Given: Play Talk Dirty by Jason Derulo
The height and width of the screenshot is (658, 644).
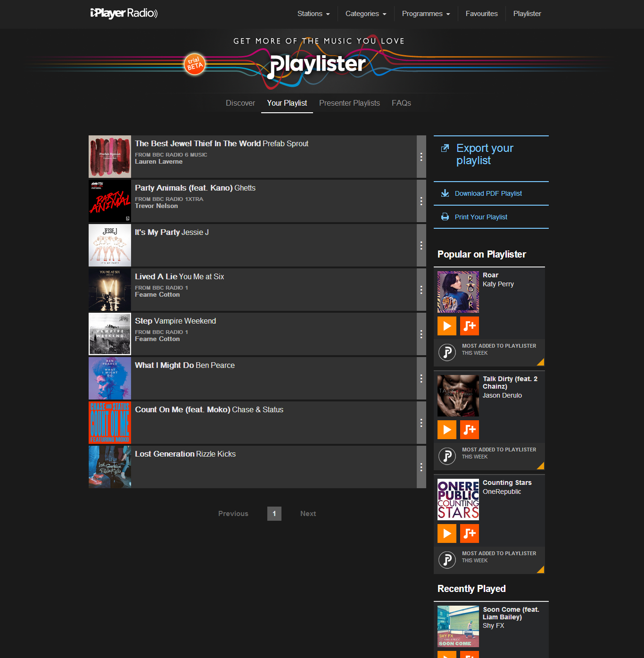Looking at the screenshot, I should [447, 430].
